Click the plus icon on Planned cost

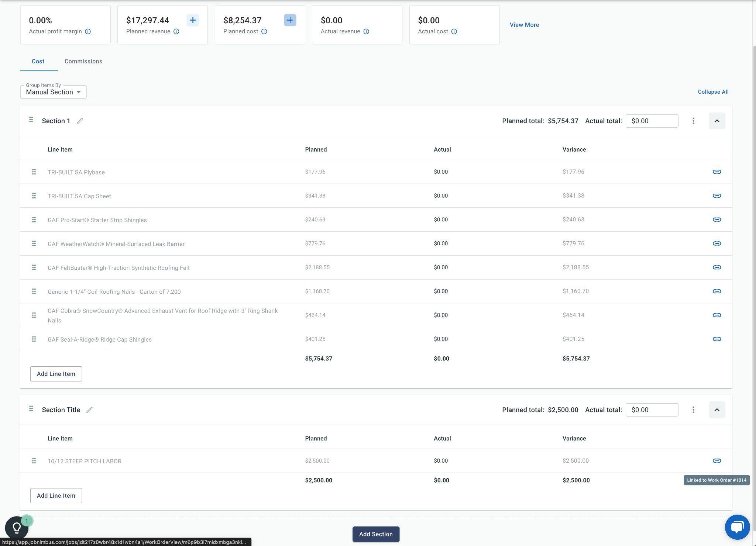click(x=290, y=20)
